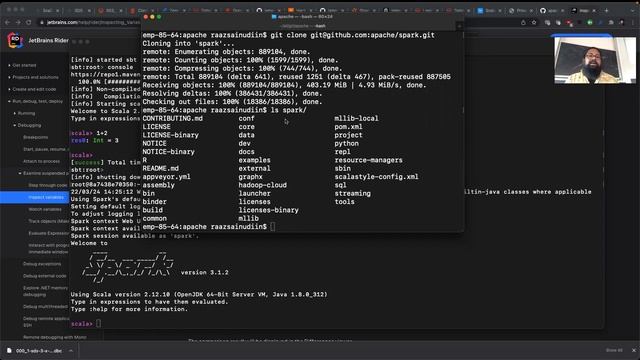Open Attach to process help page

click(x=41, y=161)
